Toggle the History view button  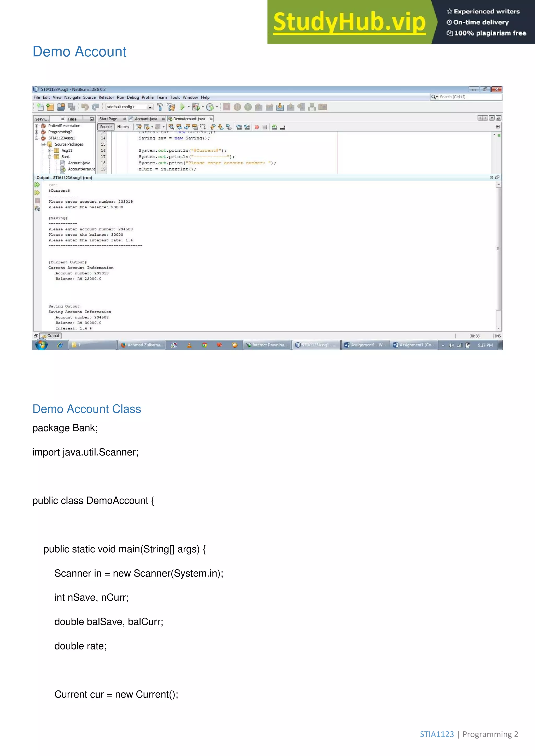tap(123, 127)
